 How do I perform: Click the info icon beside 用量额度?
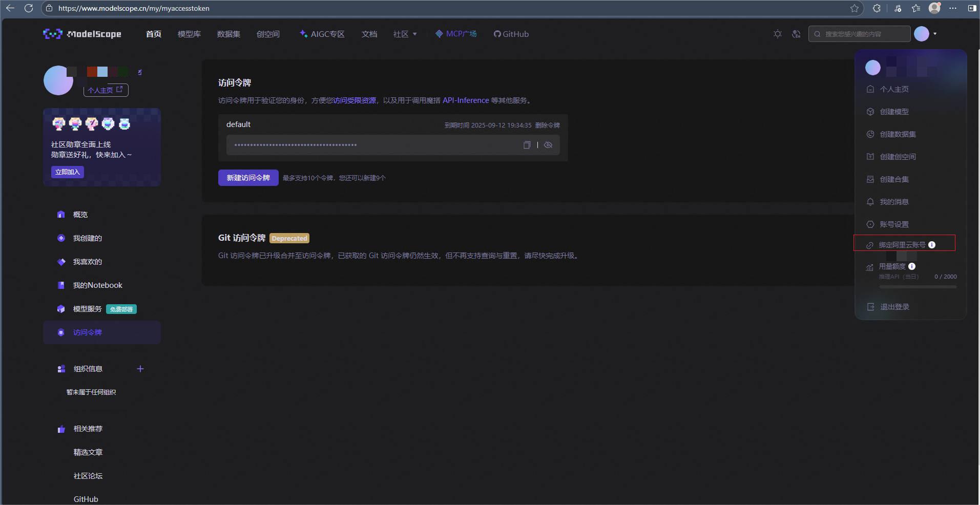click(912, 266)
